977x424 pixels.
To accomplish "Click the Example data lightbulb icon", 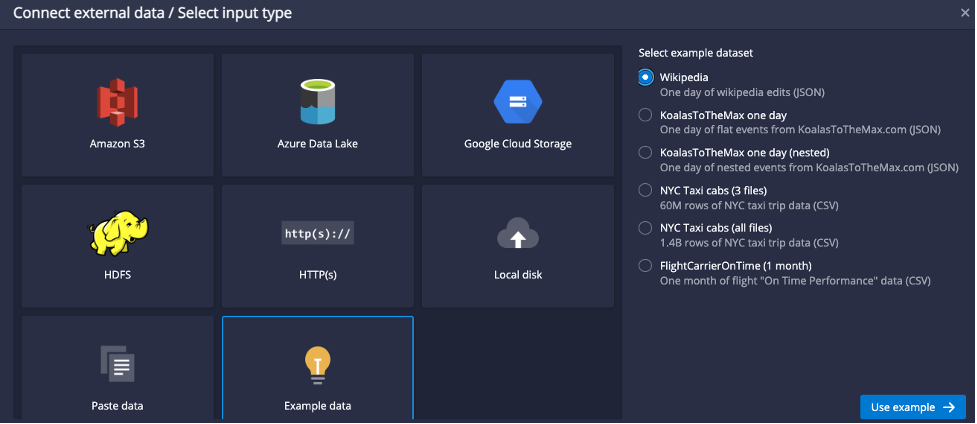I will (x=318, y=365).
